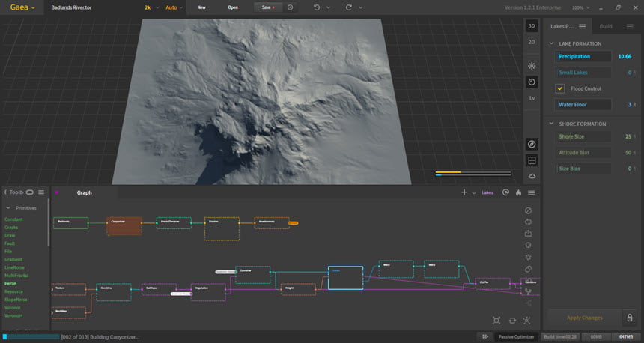The height and width of the screenshot is (343, 644).
Task: Switch viewport to 3D mode
Action: (x=532, y=26)
